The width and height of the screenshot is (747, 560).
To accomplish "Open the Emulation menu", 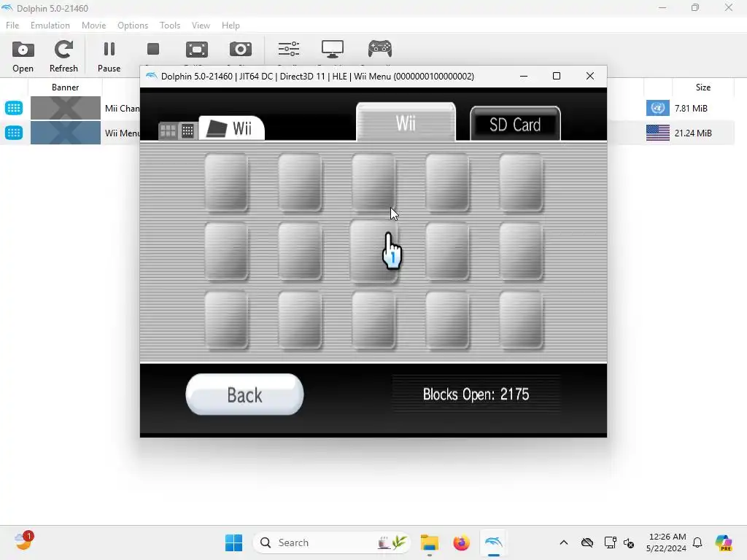I will coord(50,26).
